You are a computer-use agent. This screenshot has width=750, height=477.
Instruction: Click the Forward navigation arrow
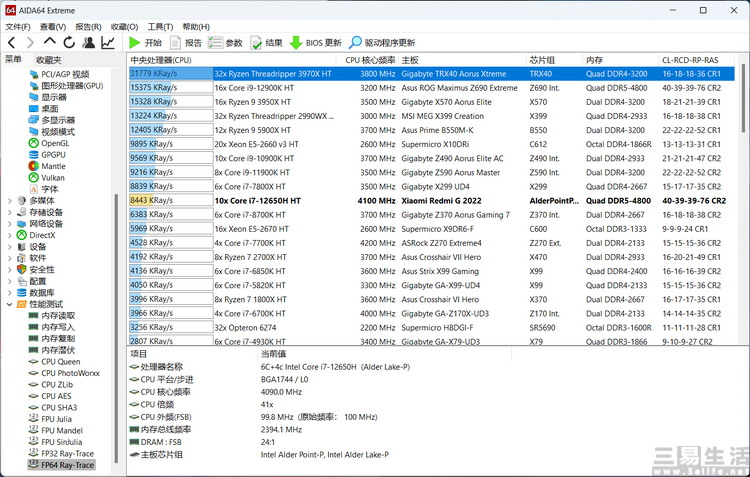(x=30, y=43)
